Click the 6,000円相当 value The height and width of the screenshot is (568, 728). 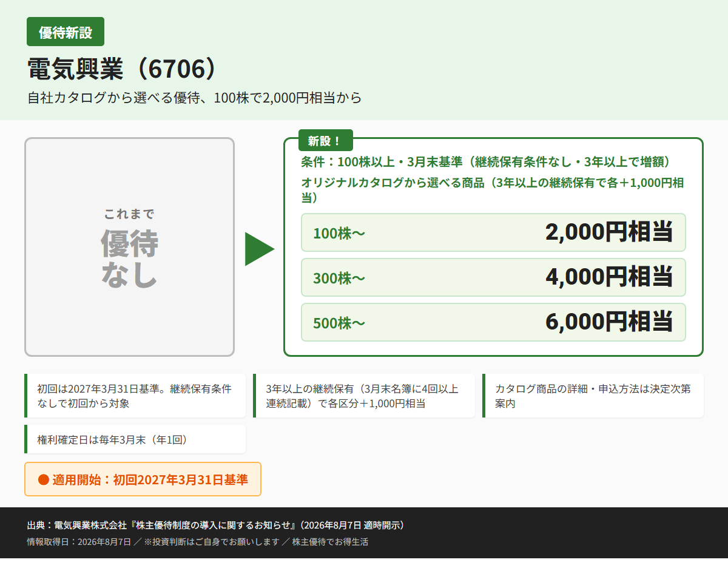tap(609, 322)
